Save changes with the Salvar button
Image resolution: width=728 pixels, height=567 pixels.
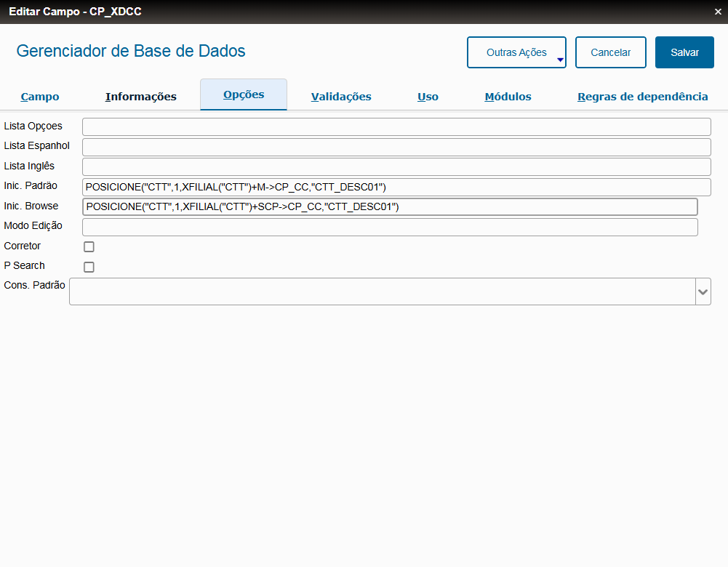coord(684,52)
